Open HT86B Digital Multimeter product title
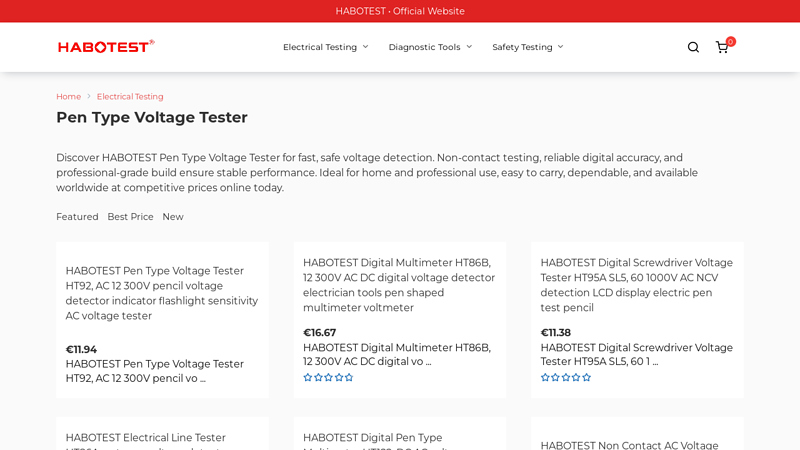 point(399,285)
